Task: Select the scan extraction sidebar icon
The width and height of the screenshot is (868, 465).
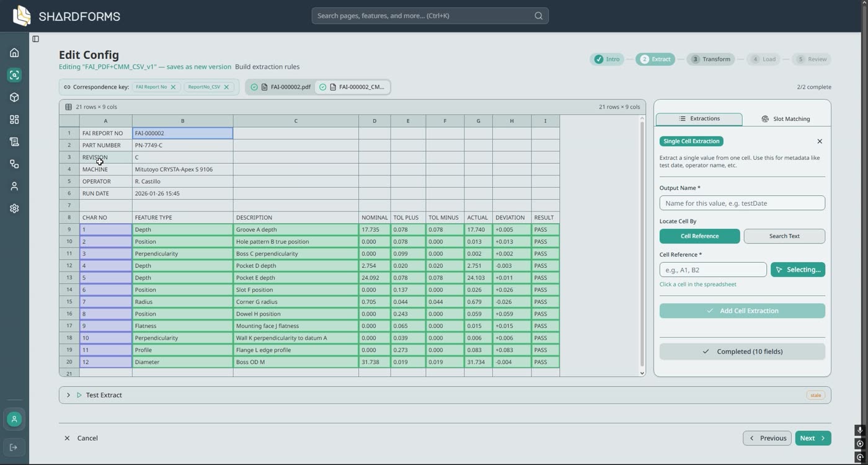Action: point(14,75)
